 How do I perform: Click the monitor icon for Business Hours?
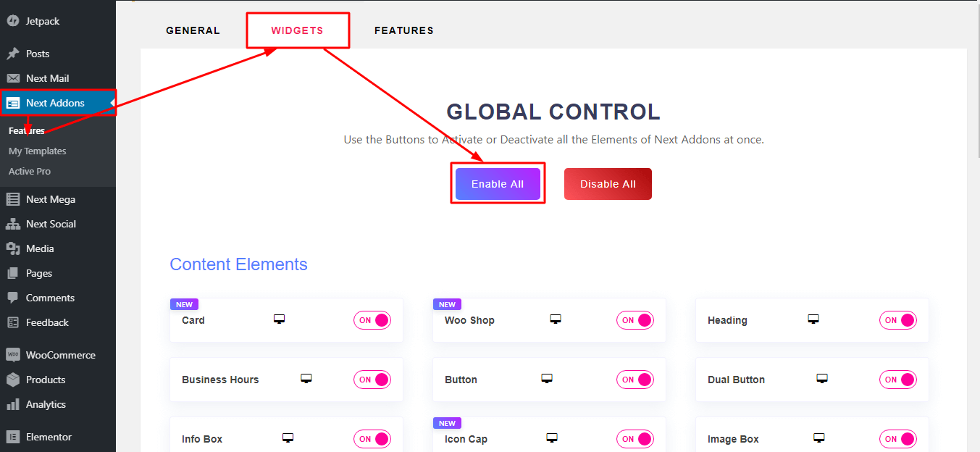(x=306, y=379)
